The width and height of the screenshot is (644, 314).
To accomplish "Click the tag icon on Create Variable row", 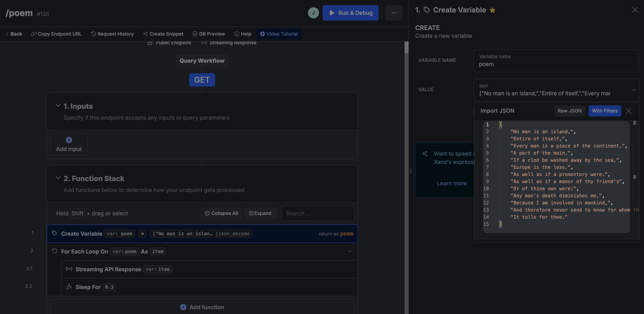I will [x=55, y=233].
